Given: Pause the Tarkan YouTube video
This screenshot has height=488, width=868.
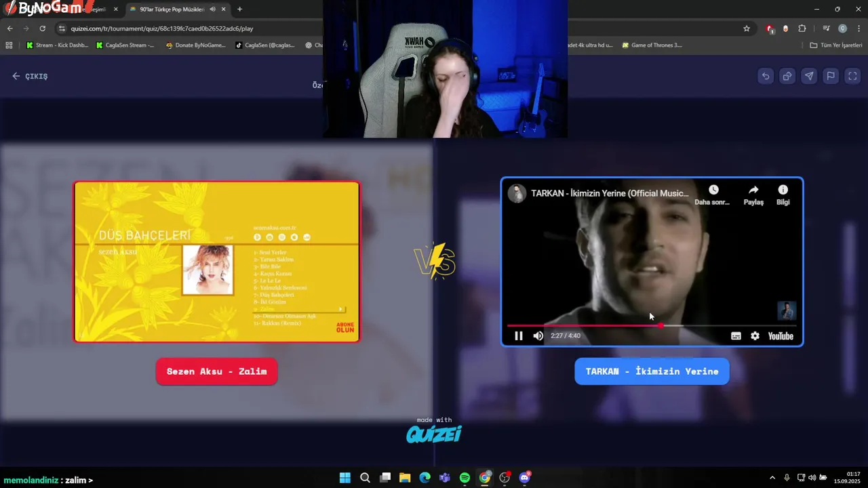Looking at the screenshot, I should tap(518, 335).
